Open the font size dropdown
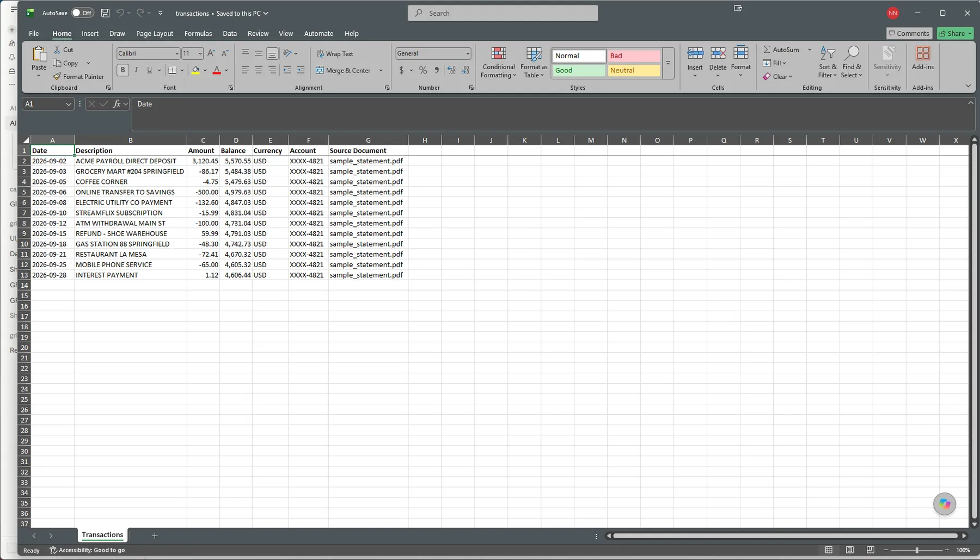This screenshot has height=560, width=980. pos(200,53)
